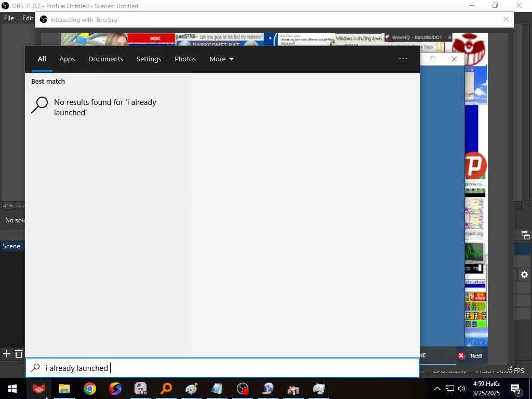This screenshot has height=399, width=532.
Task: Switch to OBS Studio taskbar icon
Action: tap(243, 389)
